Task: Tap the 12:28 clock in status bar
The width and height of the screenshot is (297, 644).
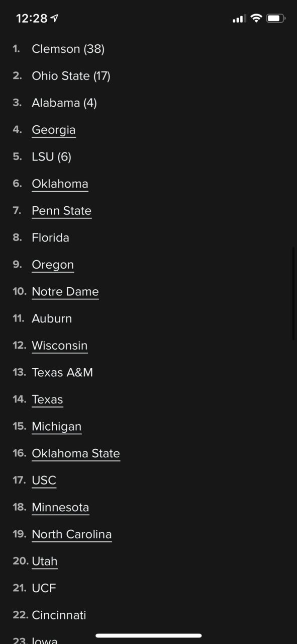Action: pos(32,19)
